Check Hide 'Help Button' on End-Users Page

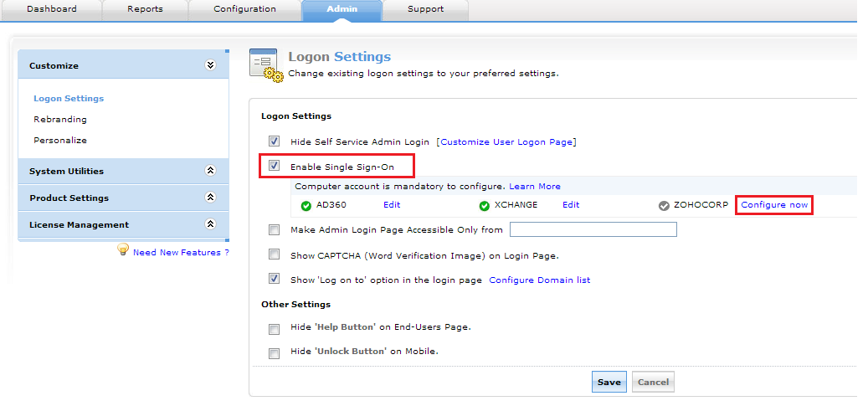274,329
